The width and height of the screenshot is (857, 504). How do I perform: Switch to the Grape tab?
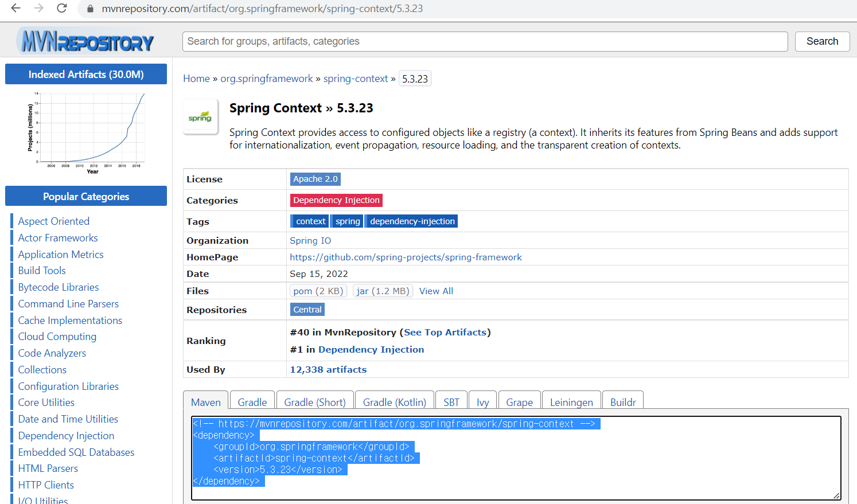pyautogui.click(x=520, y=402)
